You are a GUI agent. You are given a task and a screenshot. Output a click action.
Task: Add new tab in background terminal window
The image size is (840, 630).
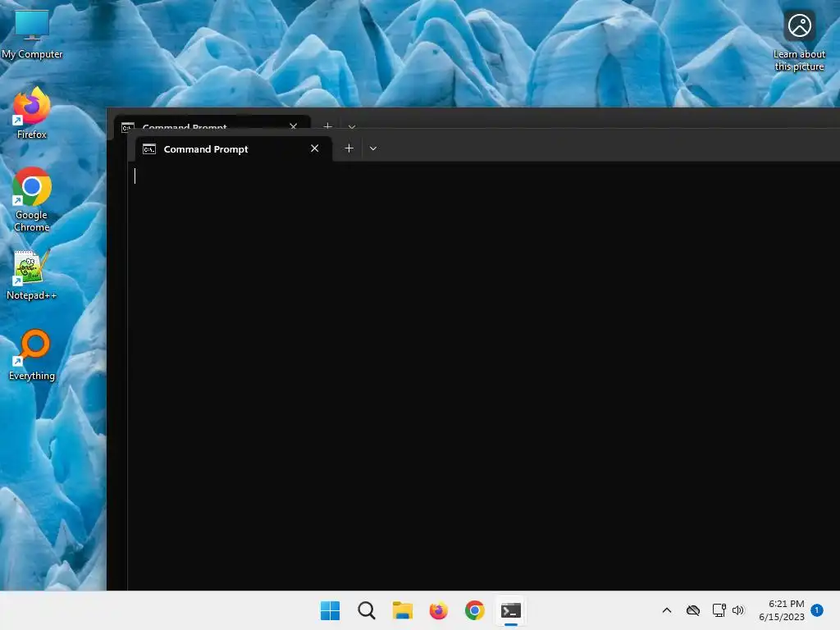[x=327, y=126]
